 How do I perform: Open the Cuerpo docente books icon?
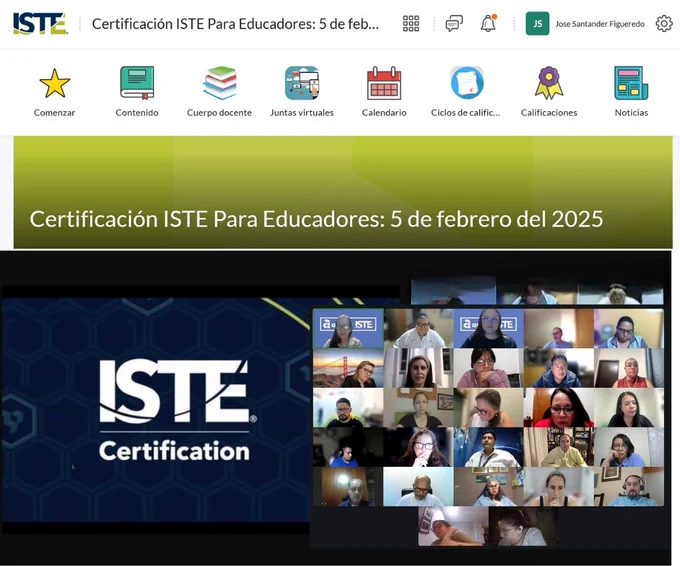219,83
